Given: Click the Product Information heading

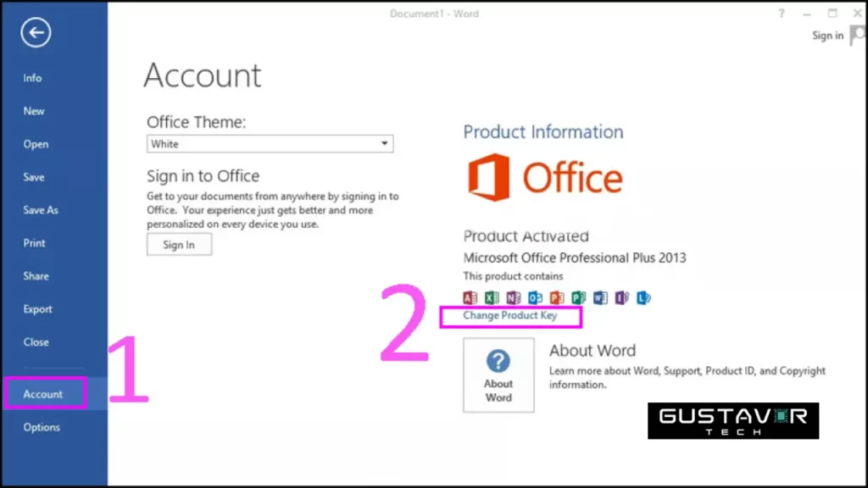Looking at the screenshot, I should pos(543,131).
